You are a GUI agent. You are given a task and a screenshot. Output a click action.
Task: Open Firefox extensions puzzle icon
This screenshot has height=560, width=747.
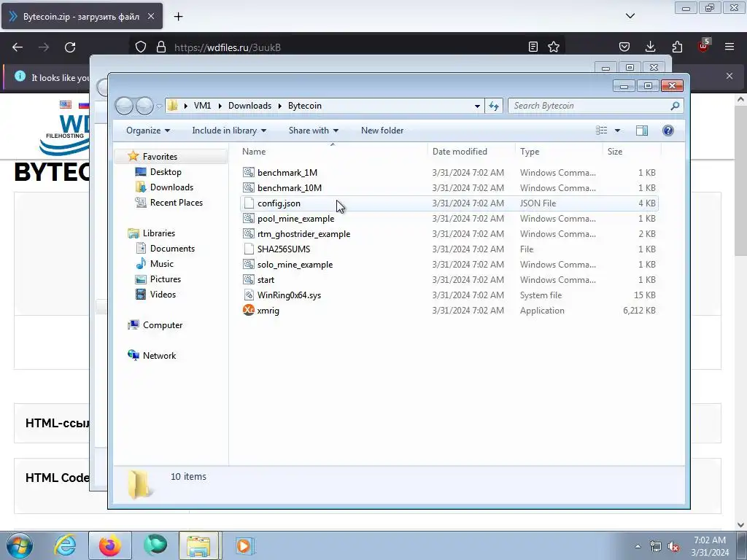(677, 47)
